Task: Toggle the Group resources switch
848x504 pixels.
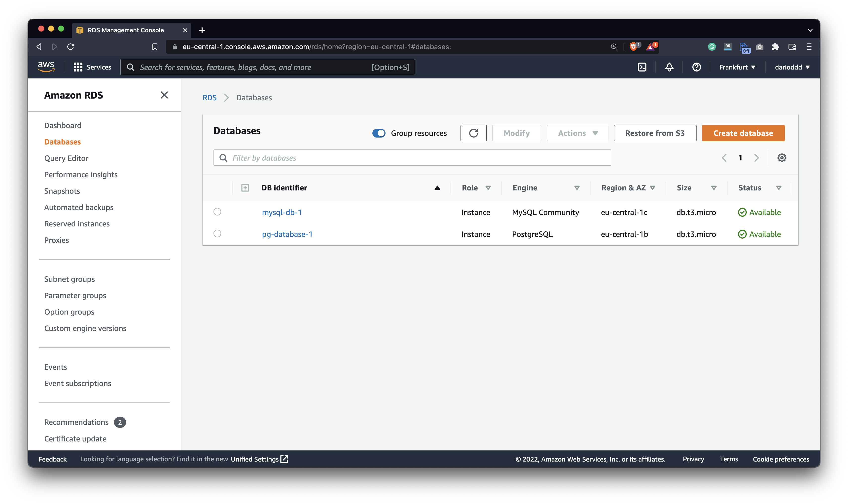Action: tap(379, 133)
